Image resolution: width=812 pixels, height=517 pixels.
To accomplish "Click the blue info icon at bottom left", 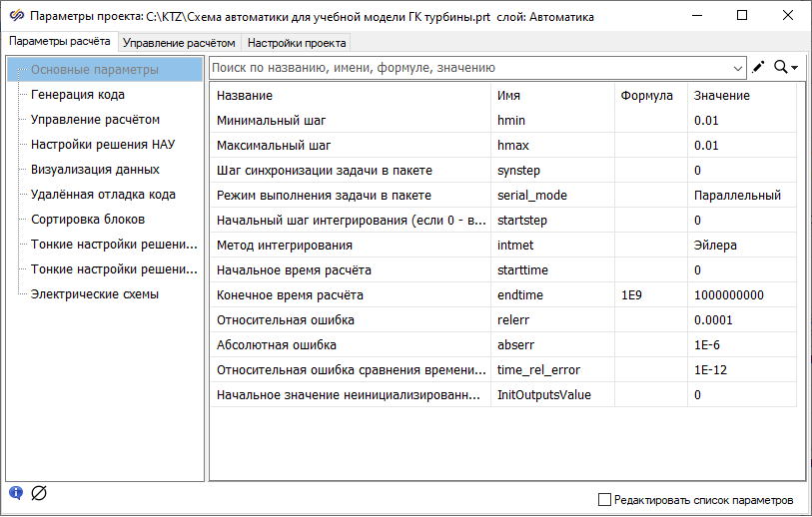I will pyautogui.click(x=16, y=492).
